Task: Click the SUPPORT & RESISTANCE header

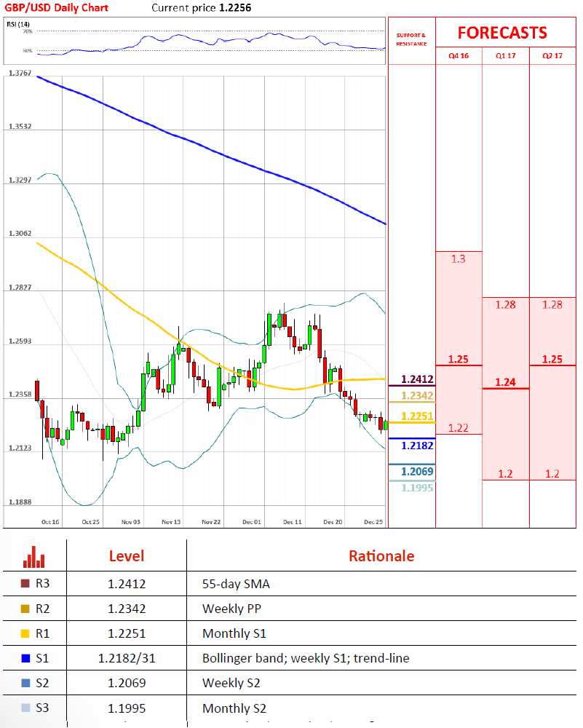Action: pyautogui.click(x=411, y=39)
